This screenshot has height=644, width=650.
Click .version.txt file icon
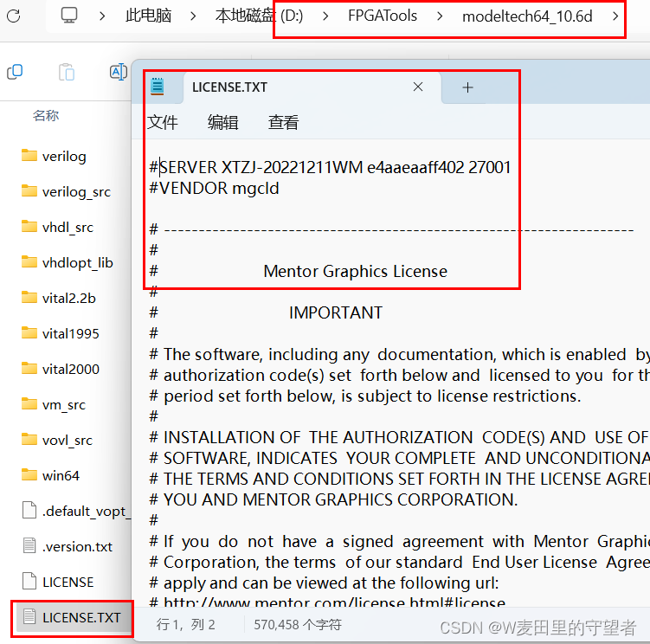[x=29, y=545]
